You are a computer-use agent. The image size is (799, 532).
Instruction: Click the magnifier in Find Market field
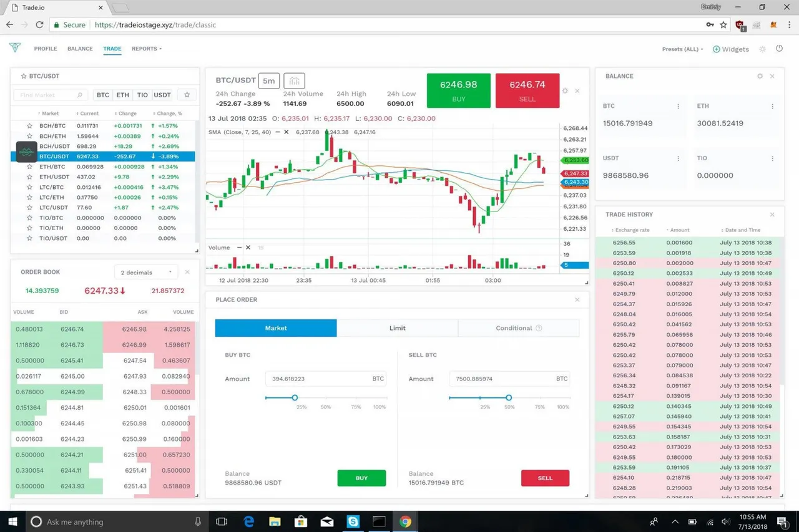pos(80,95)
